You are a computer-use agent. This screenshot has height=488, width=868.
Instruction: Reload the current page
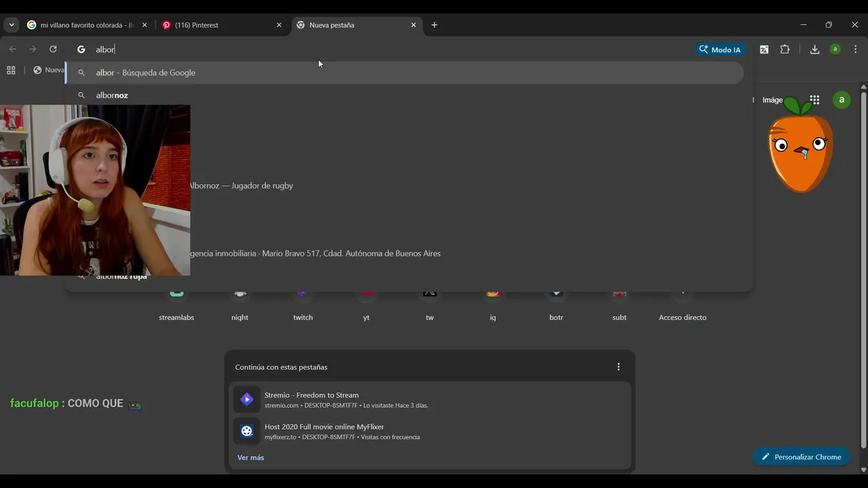53,49
